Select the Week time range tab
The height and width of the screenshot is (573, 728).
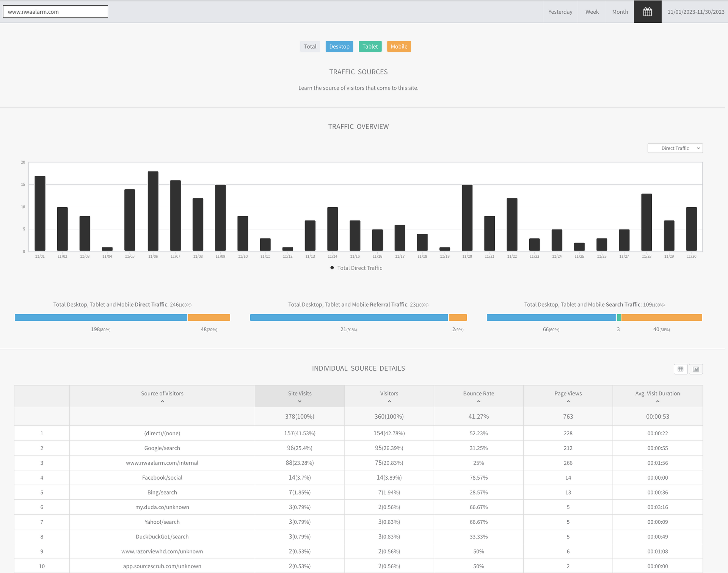click(x=591, y=12)
